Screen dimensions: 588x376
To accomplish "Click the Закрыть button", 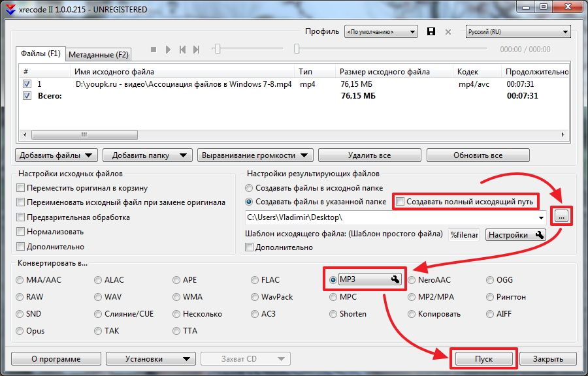I will coord(548,359).
